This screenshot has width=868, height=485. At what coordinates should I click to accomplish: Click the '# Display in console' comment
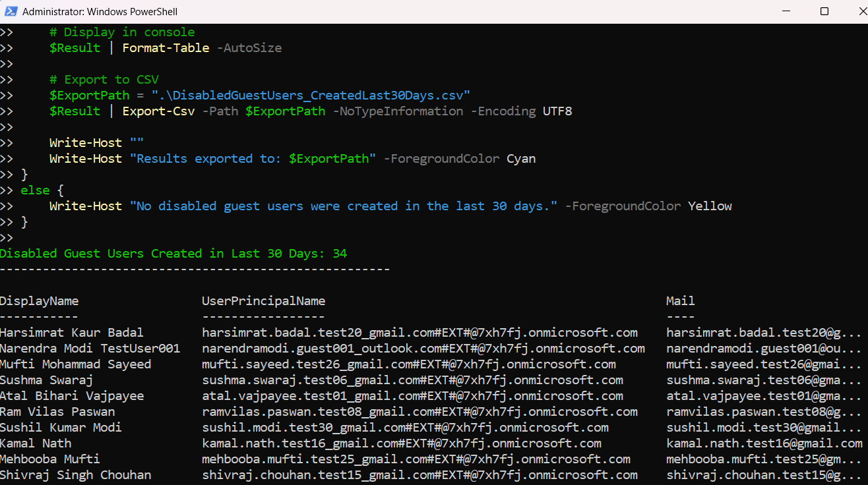coord(122,32)
